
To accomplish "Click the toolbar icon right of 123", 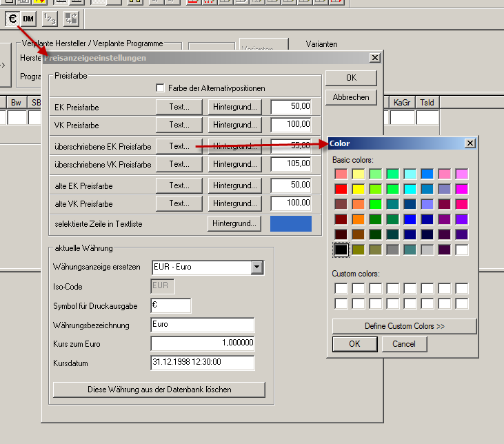I will point(71,19).
